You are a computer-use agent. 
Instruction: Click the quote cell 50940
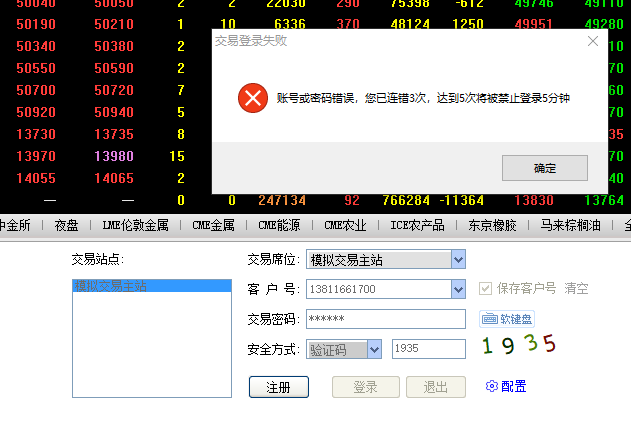point(114,112)
